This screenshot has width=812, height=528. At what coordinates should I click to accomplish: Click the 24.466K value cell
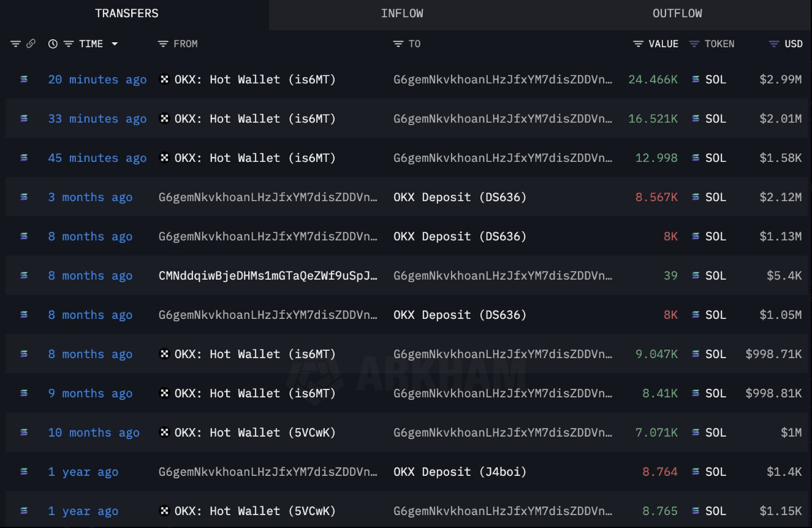[653, 80]
